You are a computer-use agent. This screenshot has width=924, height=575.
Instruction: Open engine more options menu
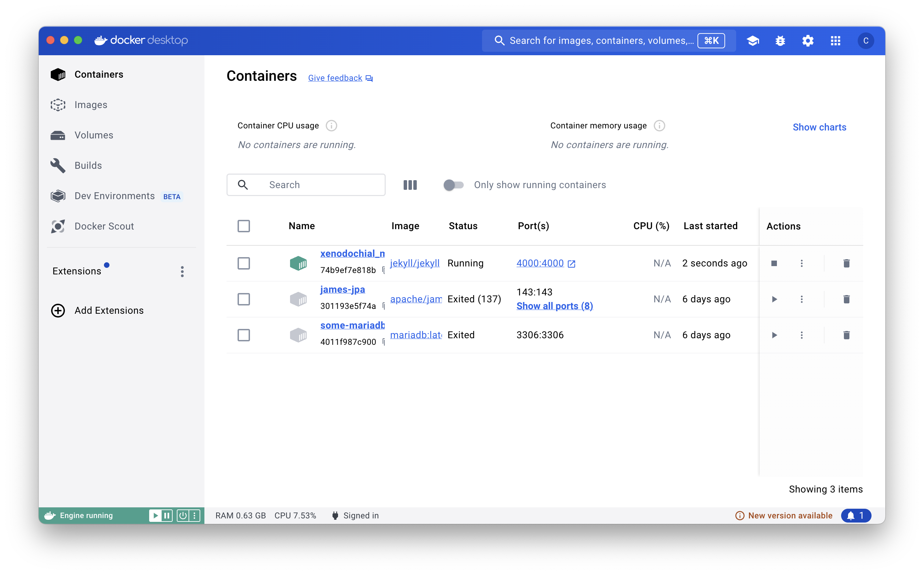194,516
